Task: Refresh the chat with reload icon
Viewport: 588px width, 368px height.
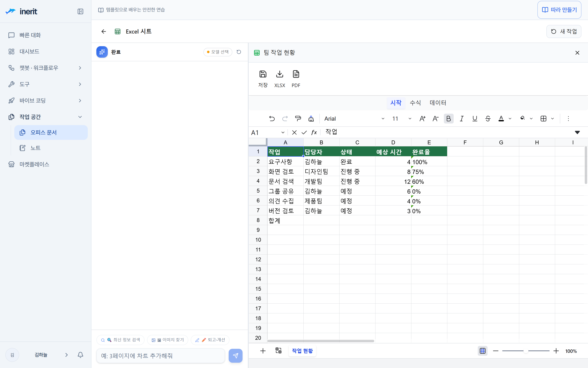Action: click(239, 52)
